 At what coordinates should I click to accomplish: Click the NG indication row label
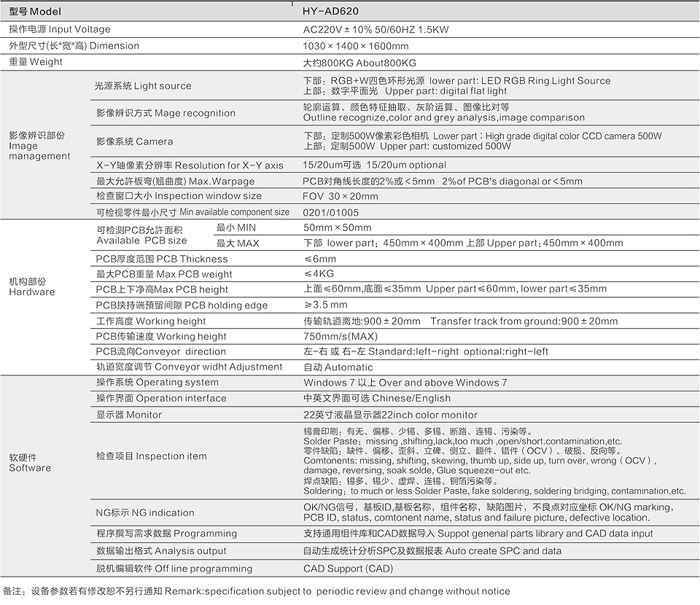pos(145,514)
